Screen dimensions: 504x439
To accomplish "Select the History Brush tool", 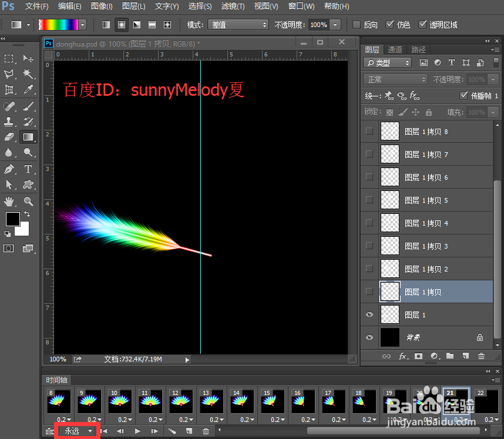I will [28, 121].
